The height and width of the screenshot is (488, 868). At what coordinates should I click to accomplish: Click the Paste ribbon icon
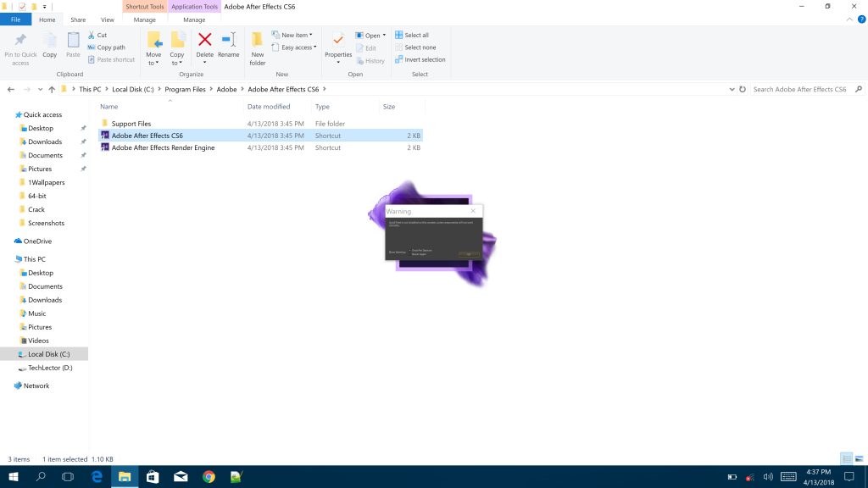tap(73, 40)
